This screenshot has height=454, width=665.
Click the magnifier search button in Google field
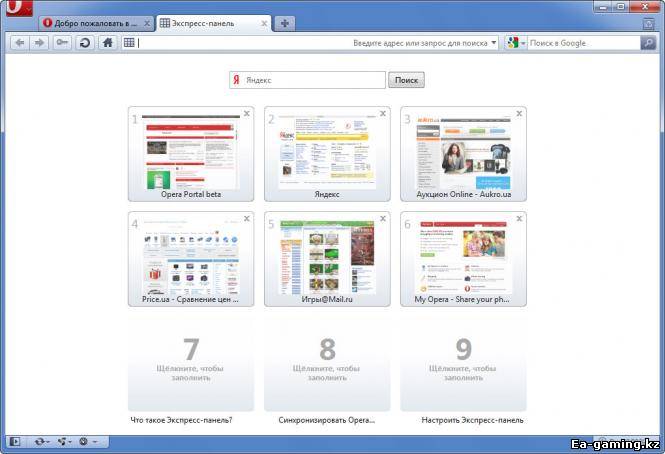(648, 43)
